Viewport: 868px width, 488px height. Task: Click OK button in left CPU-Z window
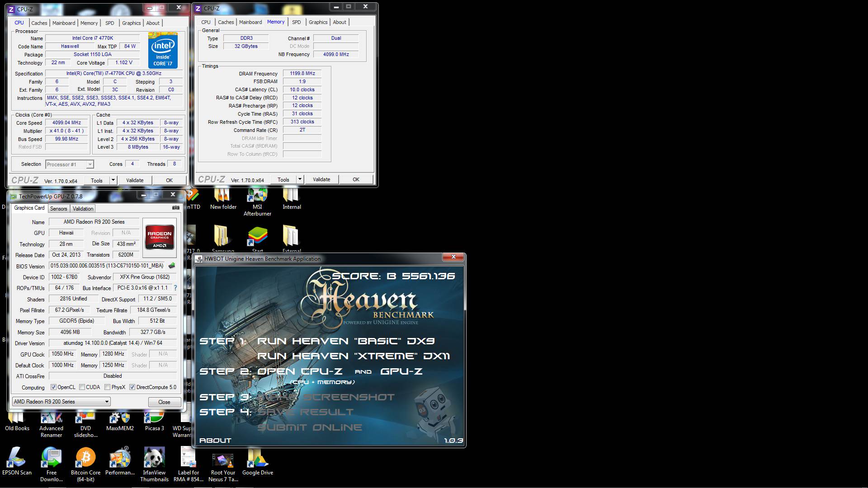[x=169, y=180]
